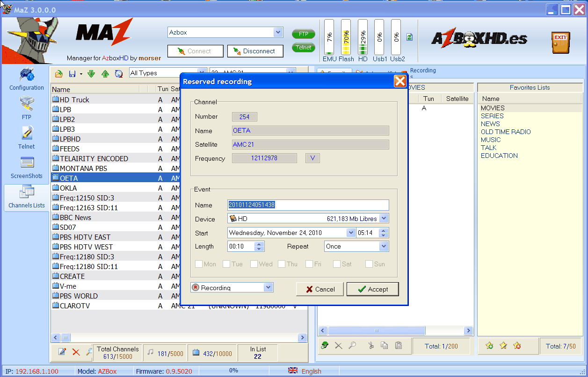Click the Flash 70% usage bar

[x=346, y=37]
